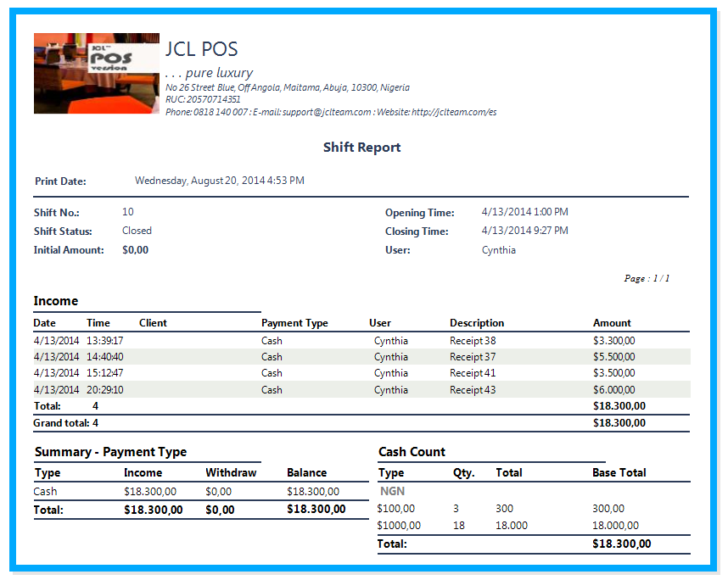The width and height of the screenshot is (728, 580).
Task: Click the Shift Report heading
Action: [x=361, y=148]
